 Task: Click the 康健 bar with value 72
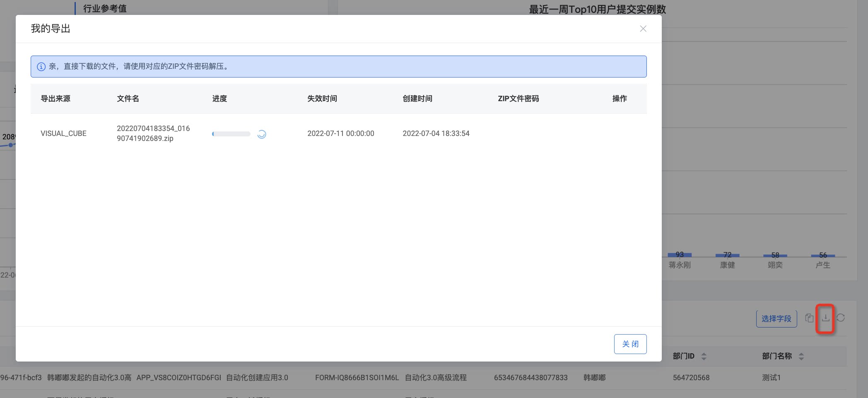tap(727, 255)
